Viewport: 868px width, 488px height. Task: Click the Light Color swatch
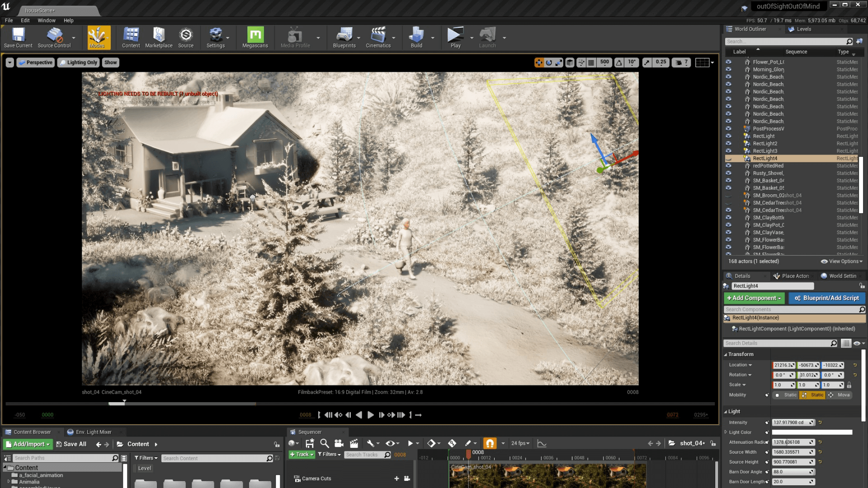[x=811, y=432]
